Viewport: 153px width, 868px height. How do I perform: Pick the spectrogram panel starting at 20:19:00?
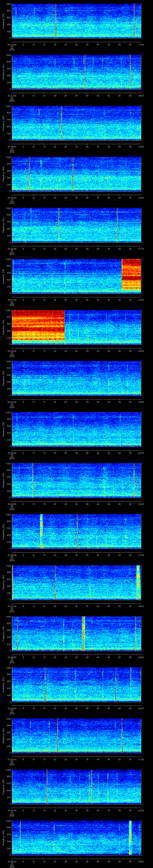tap(76, 174)
